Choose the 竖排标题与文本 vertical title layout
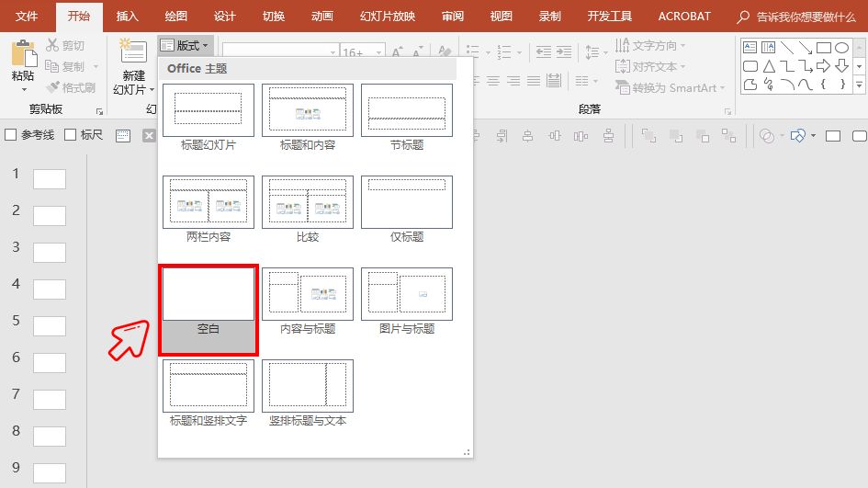 click(307, 394)
